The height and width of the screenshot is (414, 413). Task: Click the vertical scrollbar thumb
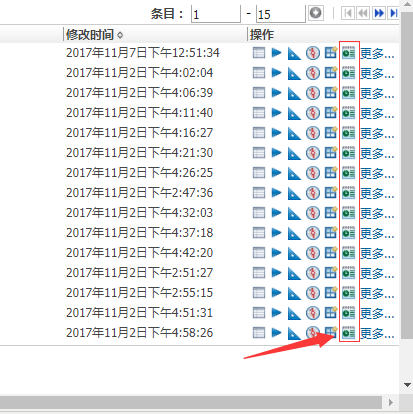[407, 175]
